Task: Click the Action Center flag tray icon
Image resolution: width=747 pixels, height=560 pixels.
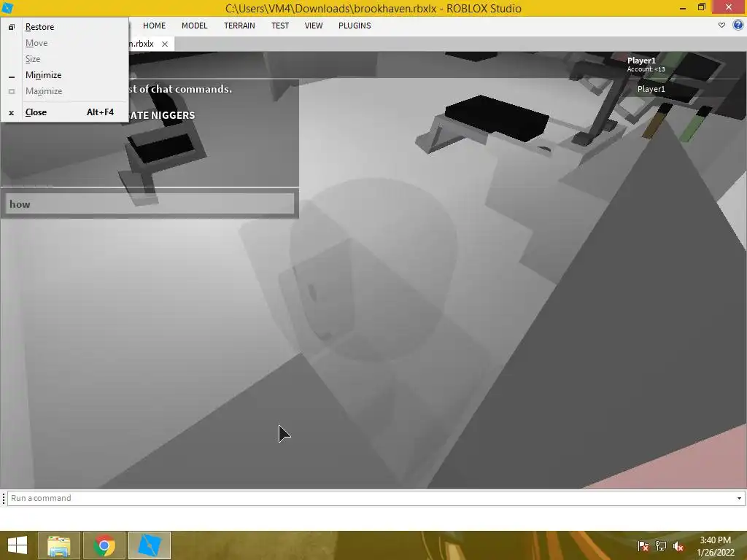Action: pos(643,546)
